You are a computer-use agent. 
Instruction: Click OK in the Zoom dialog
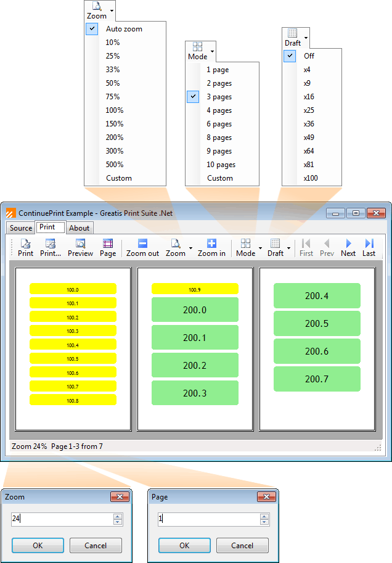point(38,545)
